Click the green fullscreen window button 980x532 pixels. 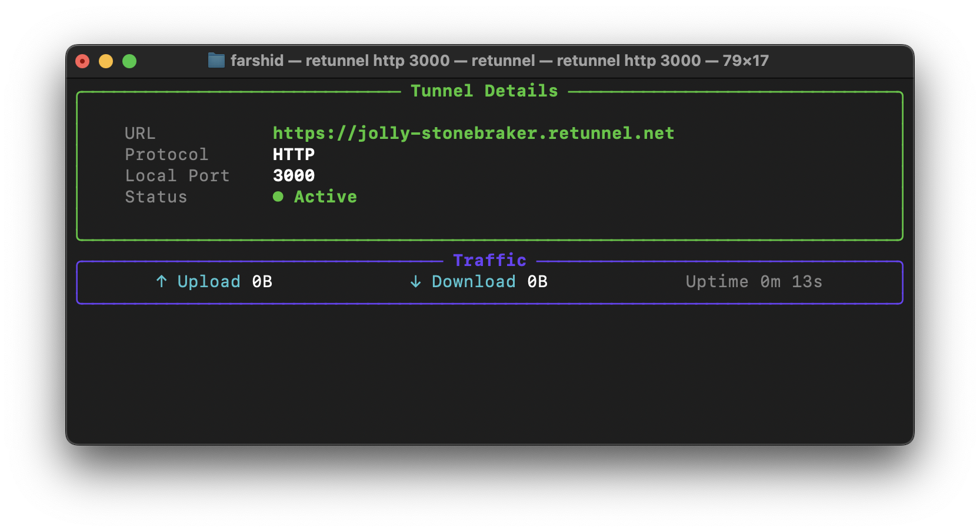[x=129, y=61]
